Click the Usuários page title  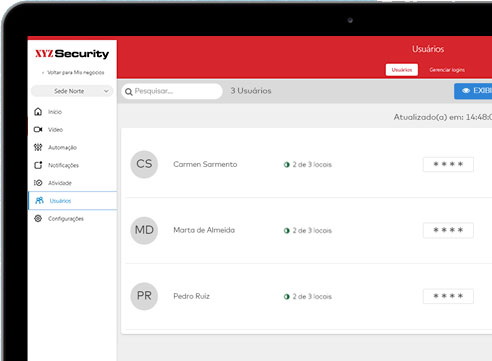tap(428, 49)
